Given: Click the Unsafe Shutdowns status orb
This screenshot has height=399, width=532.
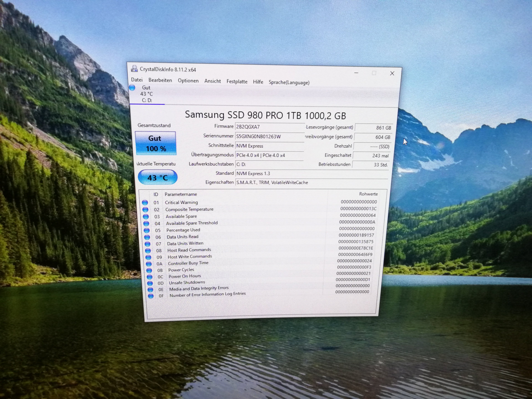Looking at the screenshot, I should point(150,283).
